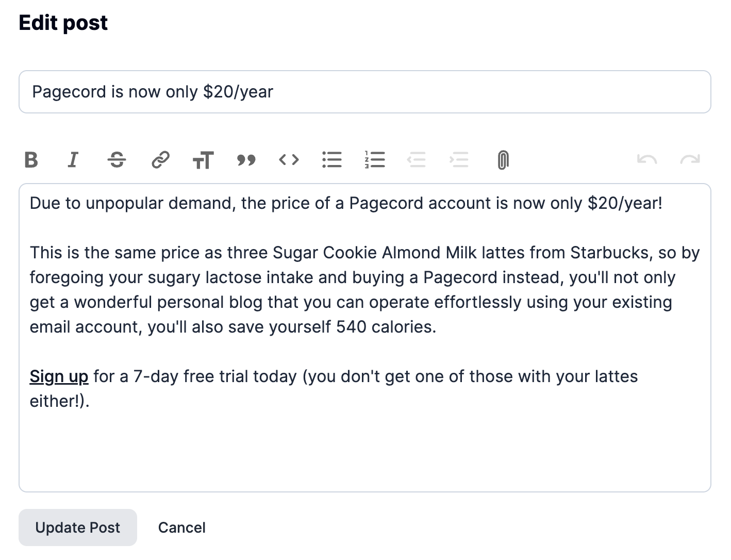Attach a file with paperclip icon

pyautogui.click(x=503, y=160)
